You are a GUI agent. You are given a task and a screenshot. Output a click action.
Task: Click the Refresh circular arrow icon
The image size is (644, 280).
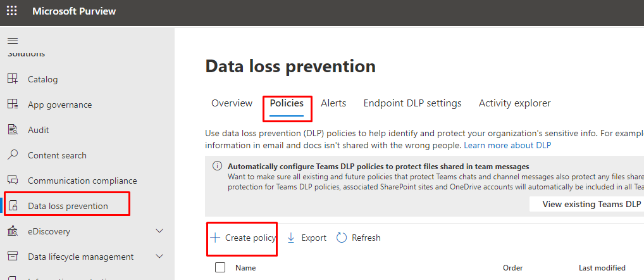tap(342, 238)
